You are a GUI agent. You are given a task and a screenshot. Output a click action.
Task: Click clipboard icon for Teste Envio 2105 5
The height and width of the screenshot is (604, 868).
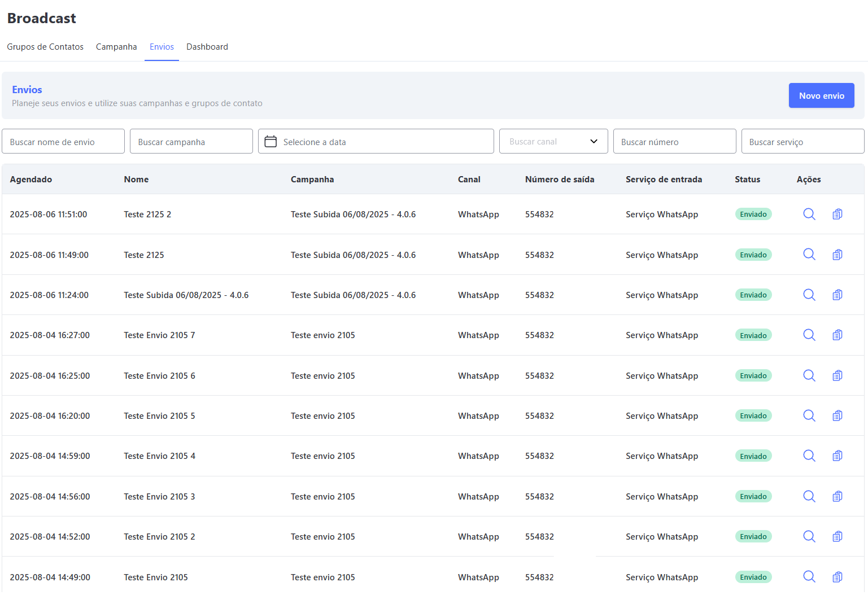point(837,416)
